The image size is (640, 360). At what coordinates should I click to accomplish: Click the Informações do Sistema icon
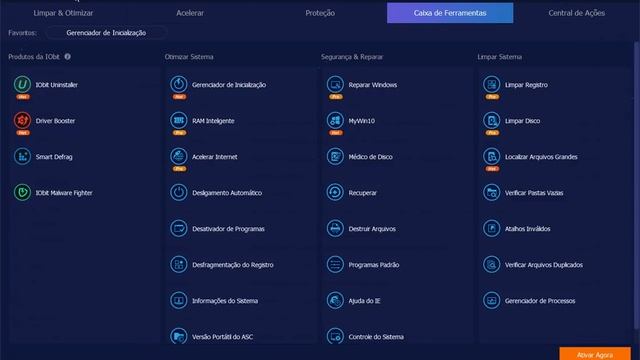coord(179,300)
